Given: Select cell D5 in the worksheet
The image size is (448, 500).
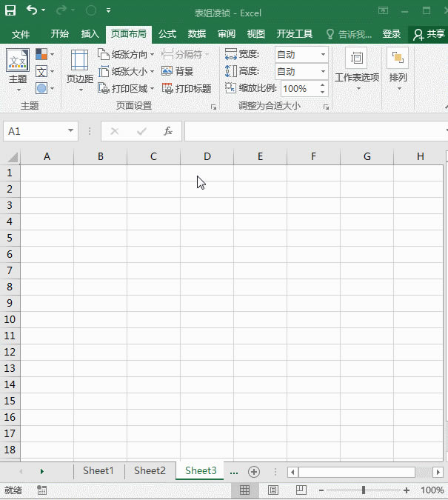Looking at the screenshot, I should pyautogui.click(x=207, y=238).
